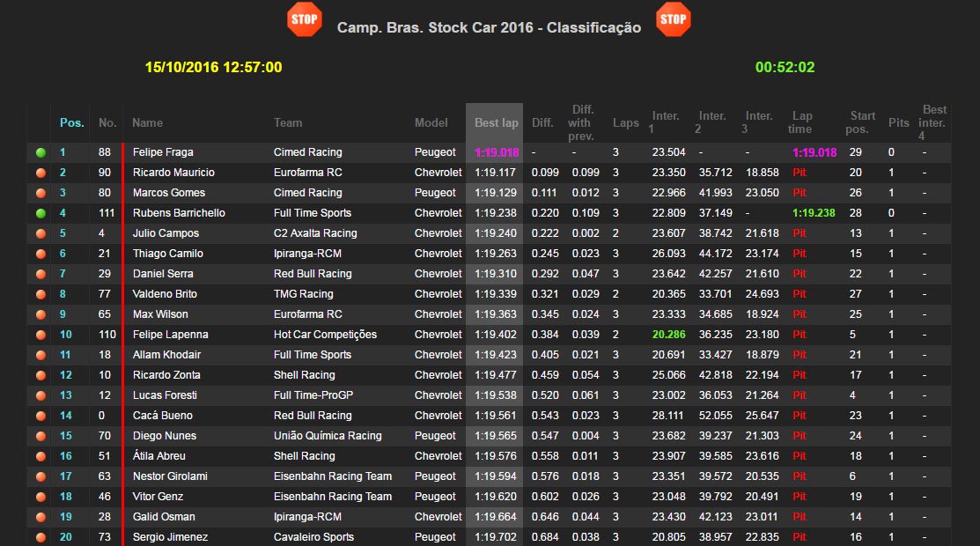980x546 pixels.
Task: Click orange status dot for Cacá Bueno
Action: point(41,416)
